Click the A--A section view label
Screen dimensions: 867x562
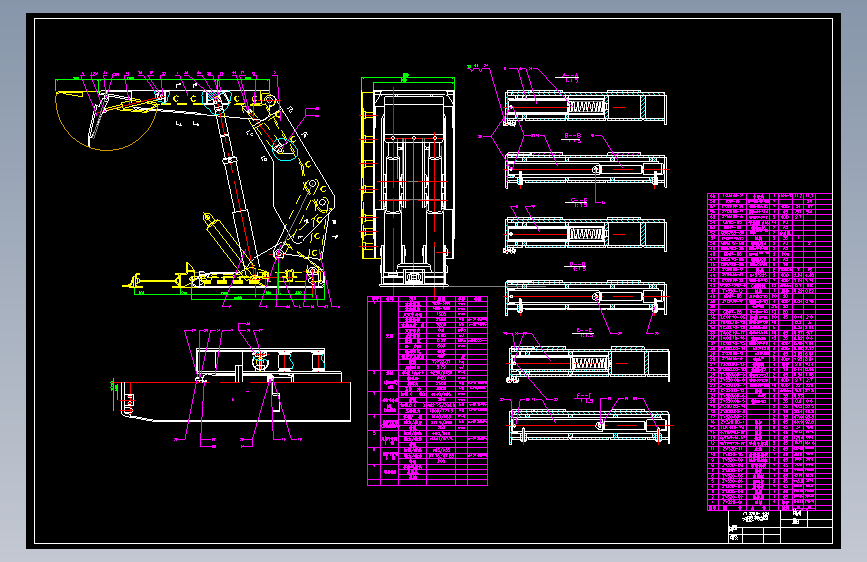point(570,75)
